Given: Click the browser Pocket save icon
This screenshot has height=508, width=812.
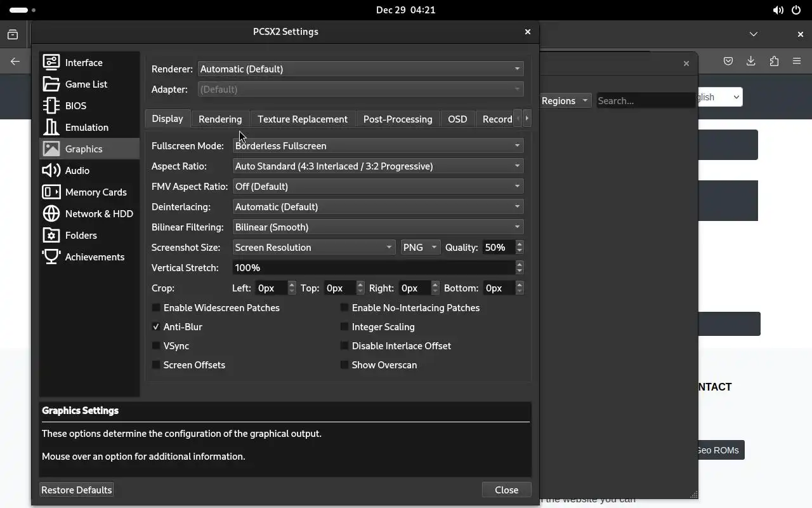Looking at the screenshot, I should click(728, 61).
